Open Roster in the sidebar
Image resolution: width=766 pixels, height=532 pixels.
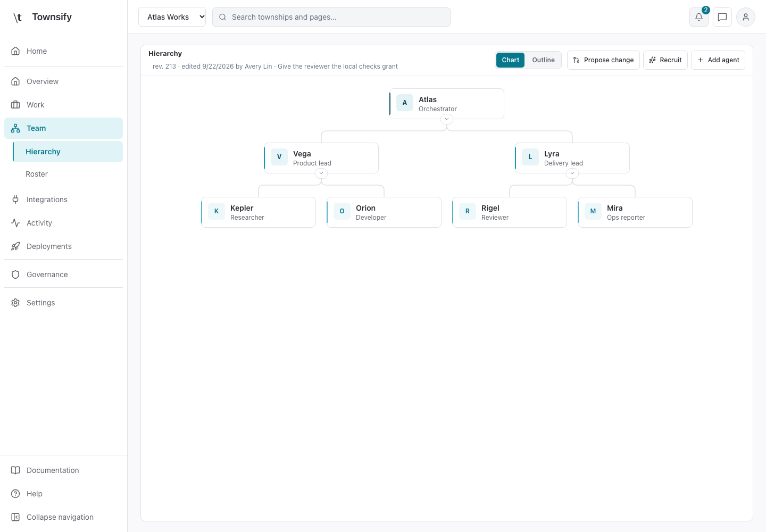tap(68, 174)
